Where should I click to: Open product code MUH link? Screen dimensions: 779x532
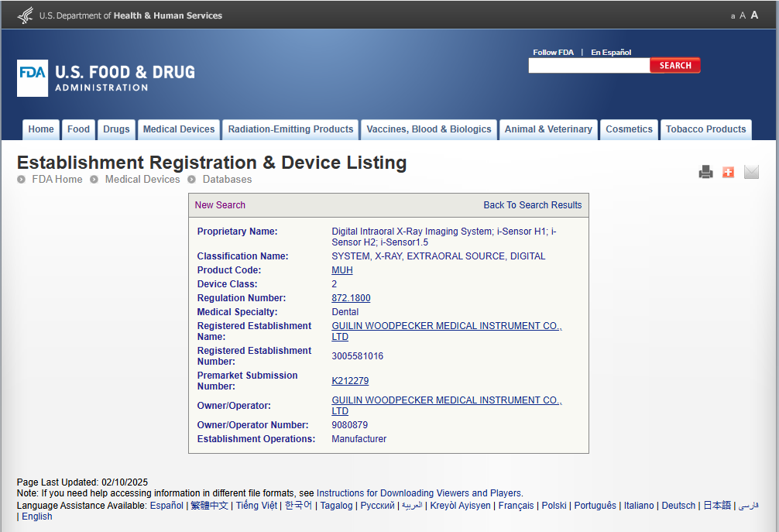(341, 270)
